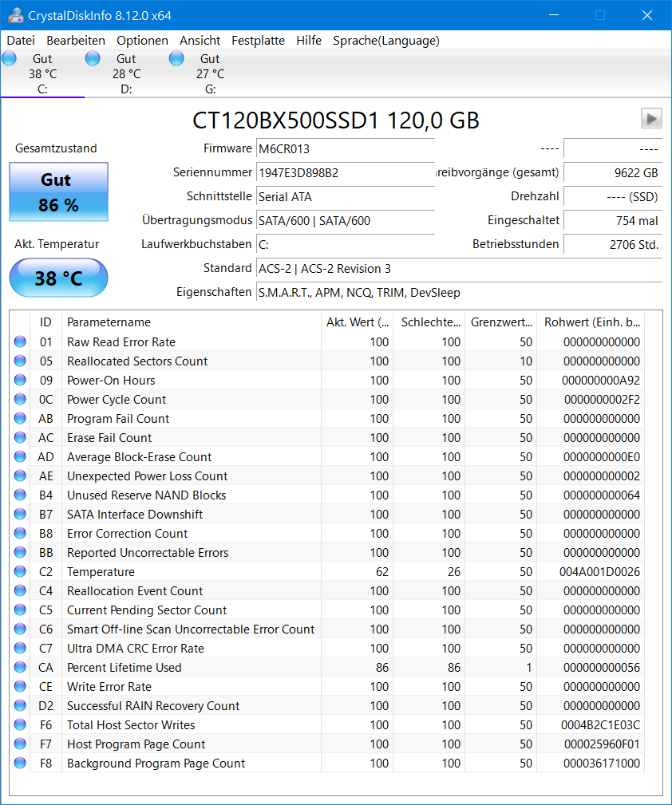Click the status dot beside Percent Lifetime Used
672x805 pixels.
19,668
